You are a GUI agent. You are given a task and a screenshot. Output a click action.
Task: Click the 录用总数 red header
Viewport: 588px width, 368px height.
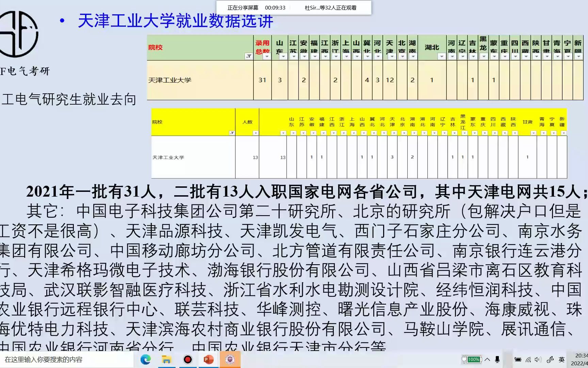tap(262, 47)
